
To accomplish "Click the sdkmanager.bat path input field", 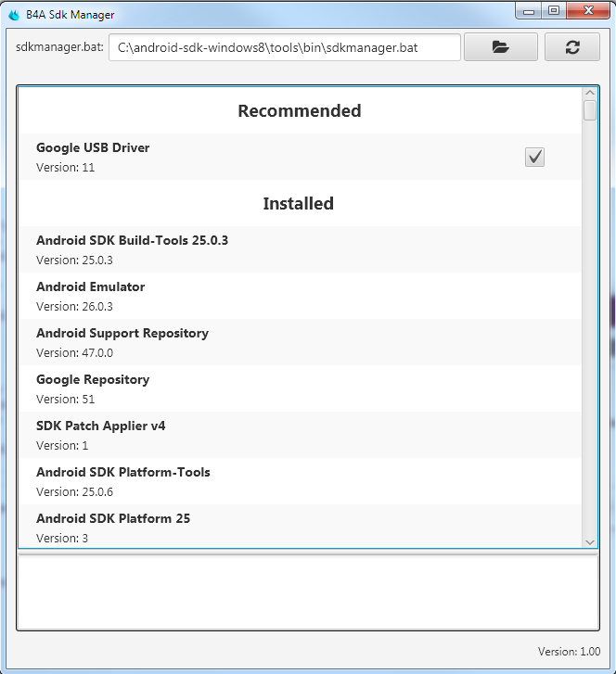I will 284,47.
